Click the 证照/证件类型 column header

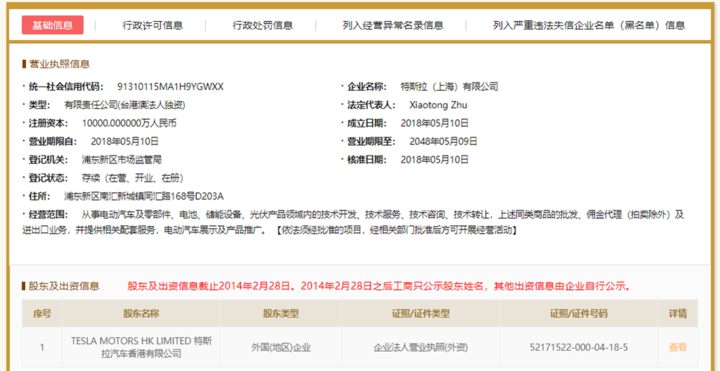(421, 314)
